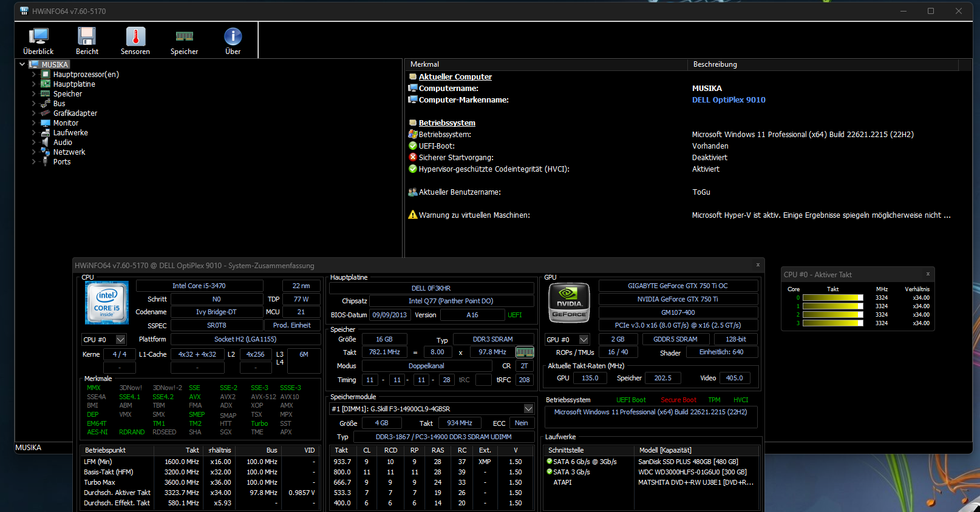Select the Bus tree item
980x512 pixels.
59,103
